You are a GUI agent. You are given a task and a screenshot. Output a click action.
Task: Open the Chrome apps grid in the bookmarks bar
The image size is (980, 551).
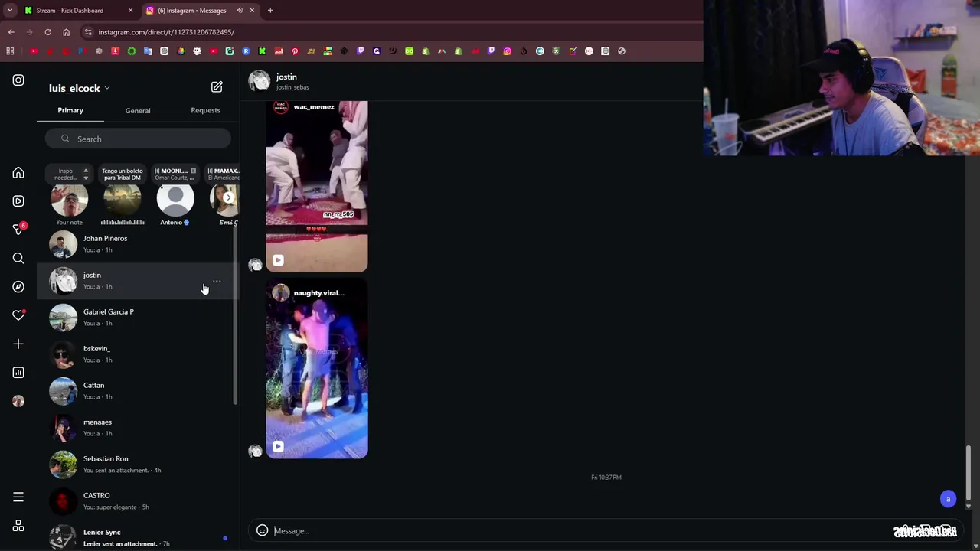[10, 51]
